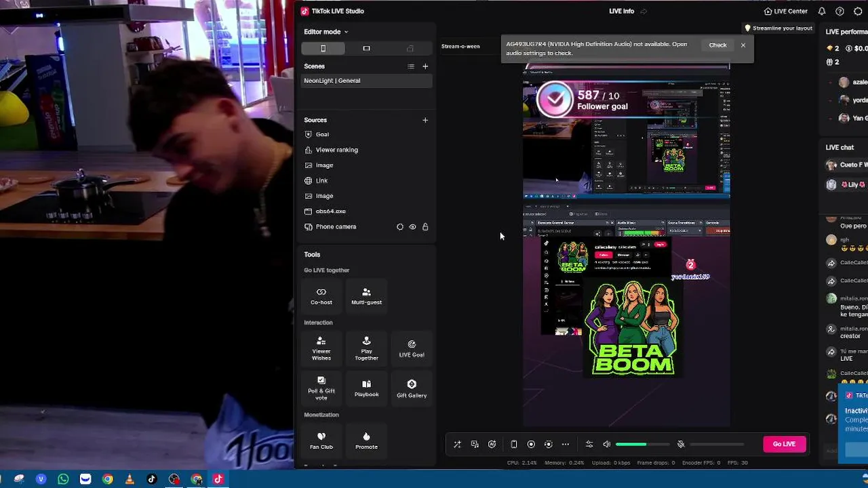Image resolution: width=868 pixels, height=488 pixels.
Task: Toggle Phone camera visibility eye
Action: (x=412, y=227)
